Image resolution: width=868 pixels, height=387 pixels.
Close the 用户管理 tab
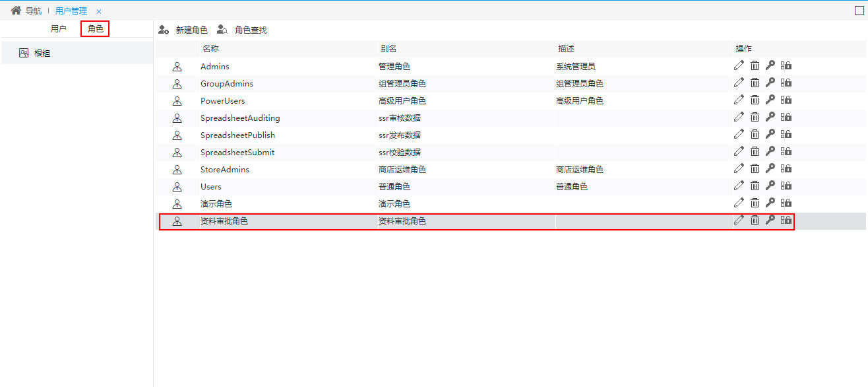tap(99, 12)
